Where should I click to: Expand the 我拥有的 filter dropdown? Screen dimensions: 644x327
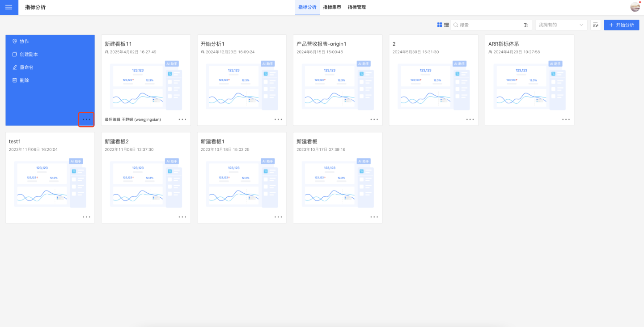(561, 25)
